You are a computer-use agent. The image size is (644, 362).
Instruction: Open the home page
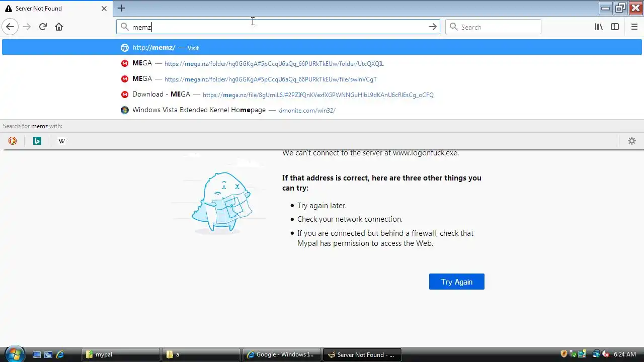[x=59, y=27]
